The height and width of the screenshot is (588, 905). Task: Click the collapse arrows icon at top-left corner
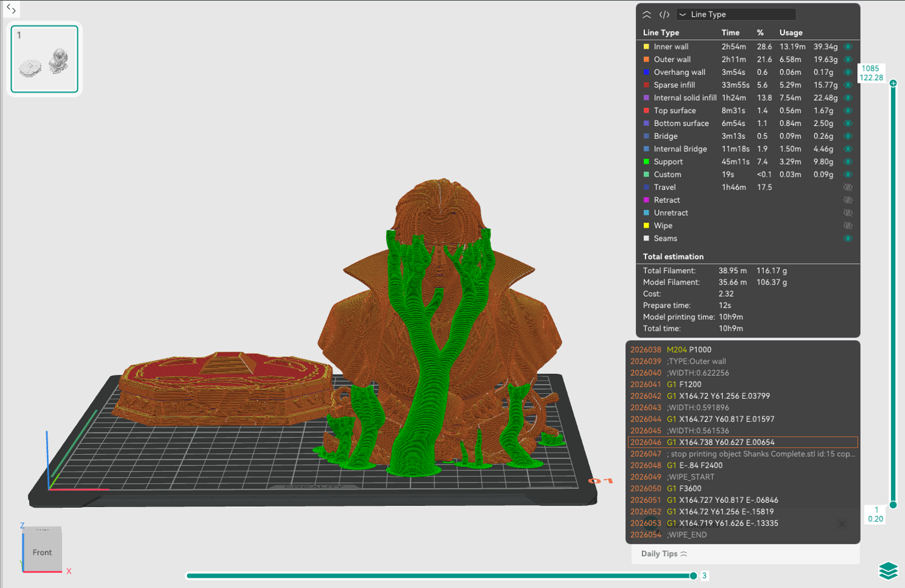tap(11, 8)
